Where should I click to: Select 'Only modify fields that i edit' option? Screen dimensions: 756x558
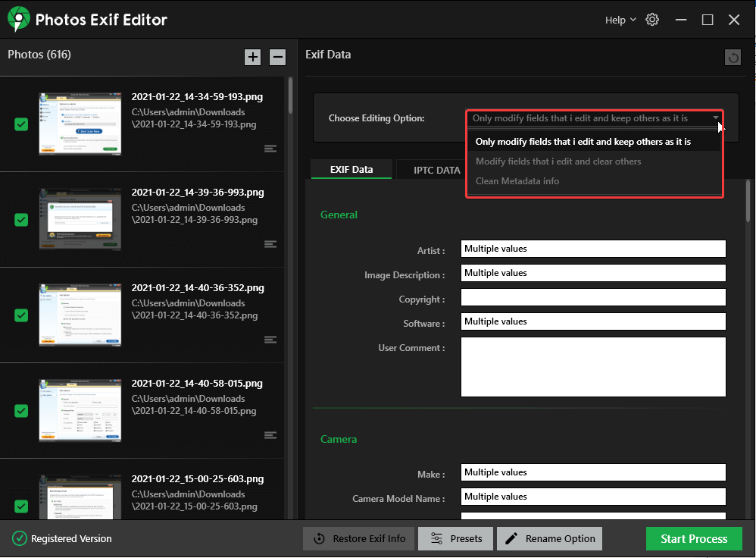click(x=594, y=142)
